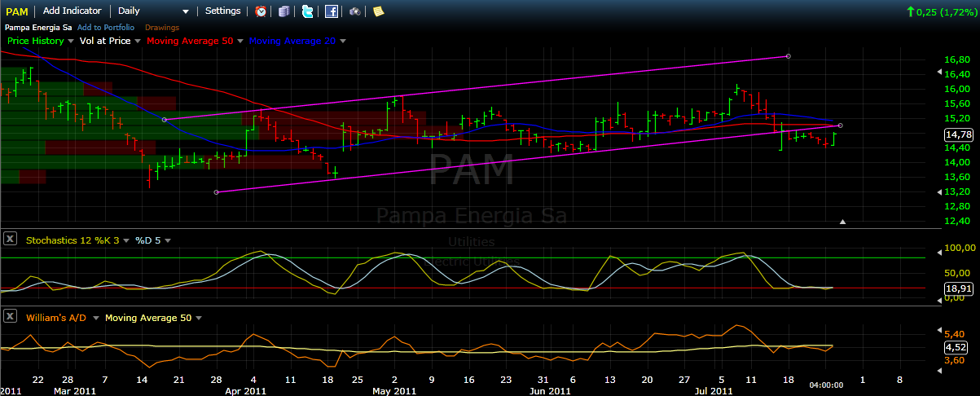980x396 pixels.
Task: Click the current price tag 14,78
Action: pos(957,134)
